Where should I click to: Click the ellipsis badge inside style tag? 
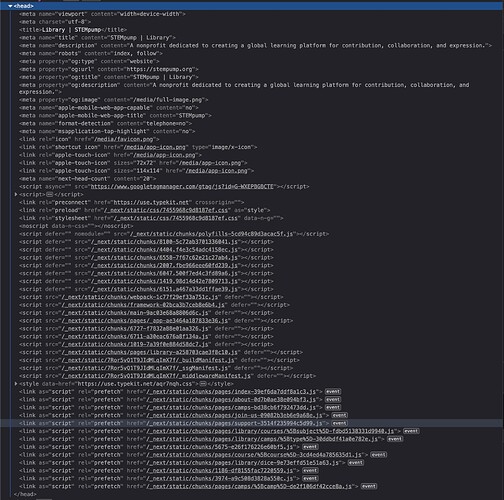(x=203, y=384)
